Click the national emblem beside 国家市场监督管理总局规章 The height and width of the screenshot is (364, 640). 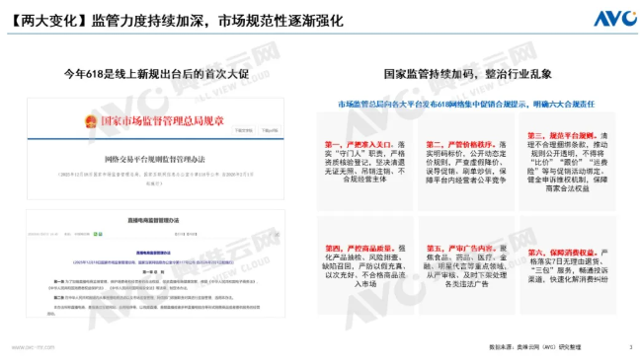pyautogui.click(x=91, y=121)
